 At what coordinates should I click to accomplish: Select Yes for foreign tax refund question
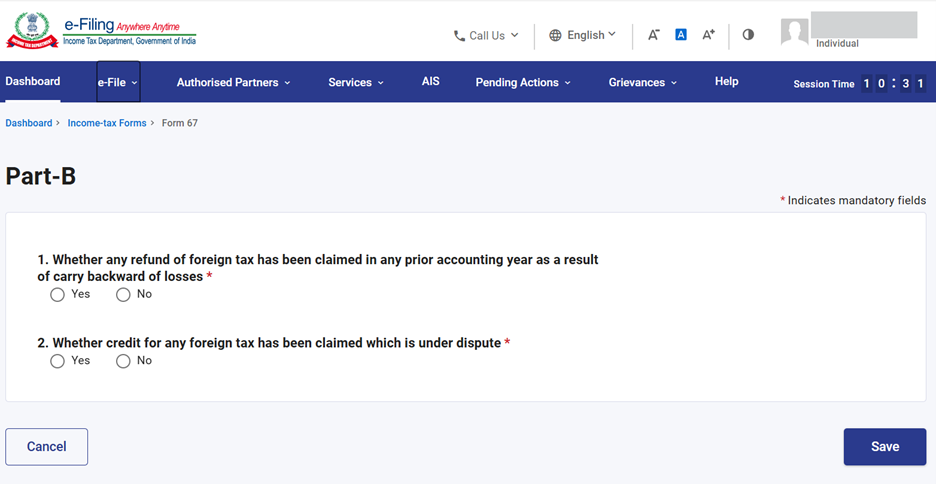58,295
